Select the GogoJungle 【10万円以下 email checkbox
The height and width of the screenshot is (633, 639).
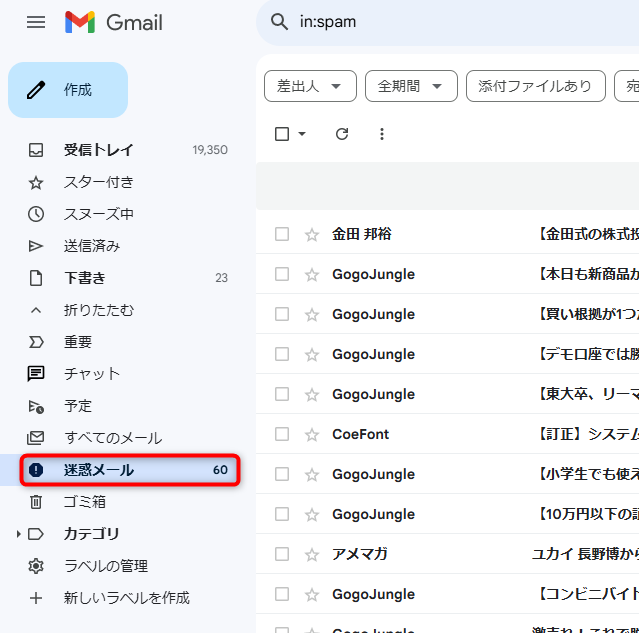pyautogui.click(x=282, y=514)
